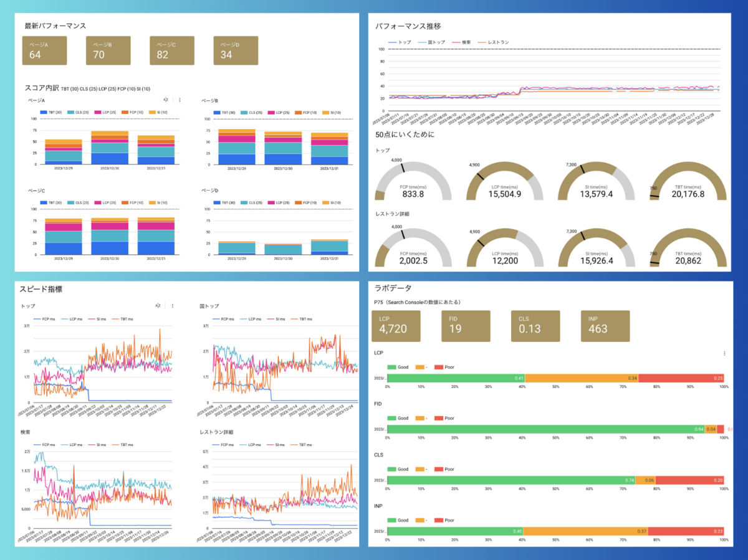Select the ページA scorecard showing 64

[x=44, y=50]
